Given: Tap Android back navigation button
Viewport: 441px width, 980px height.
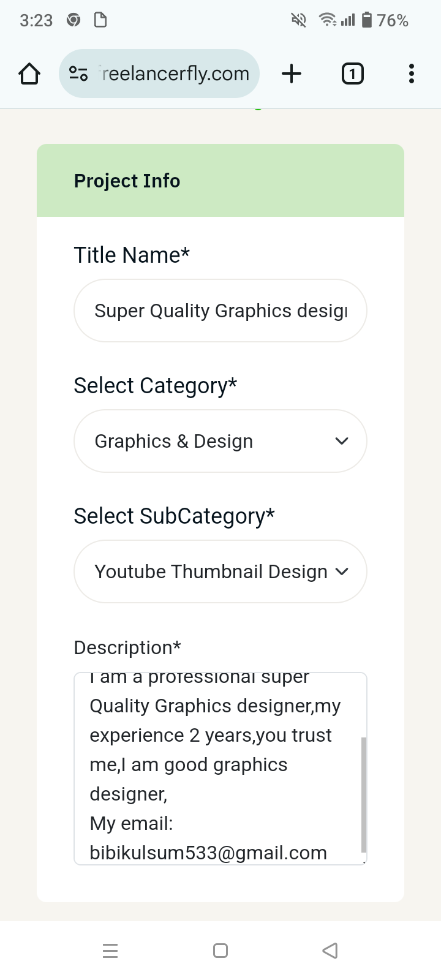Looking at the screenshot, I should [x=330, y=951].
